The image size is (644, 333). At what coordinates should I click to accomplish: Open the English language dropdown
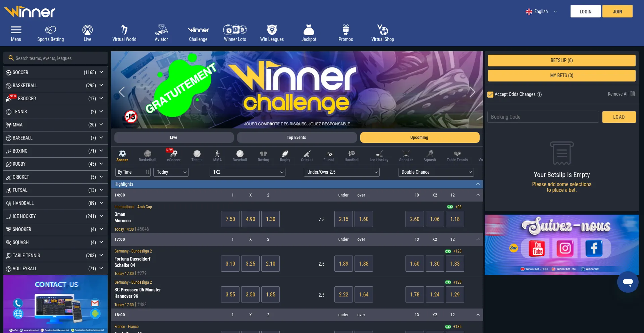pos(541,11)
